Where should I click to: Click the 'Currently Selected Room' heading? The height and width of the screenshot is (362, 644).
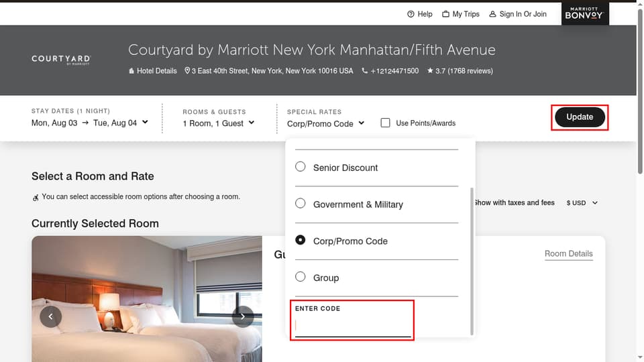pyautogui.click(x=95, y=223)
